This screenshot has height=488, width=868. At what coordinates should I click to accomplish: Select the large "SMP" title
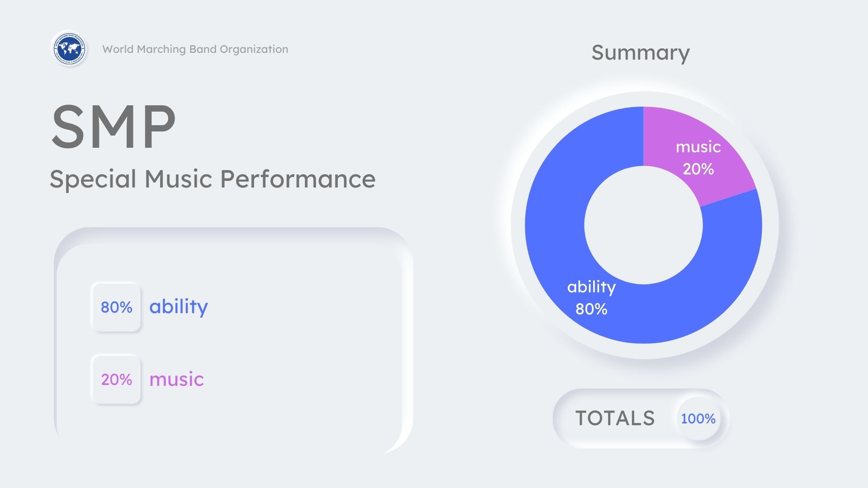tap(113, 126)
